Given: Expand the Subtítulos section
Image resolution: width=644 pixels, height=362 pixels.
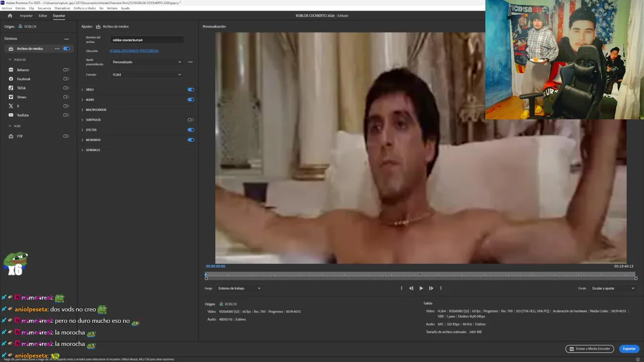Looking at the screenshot, I should 83,120.
